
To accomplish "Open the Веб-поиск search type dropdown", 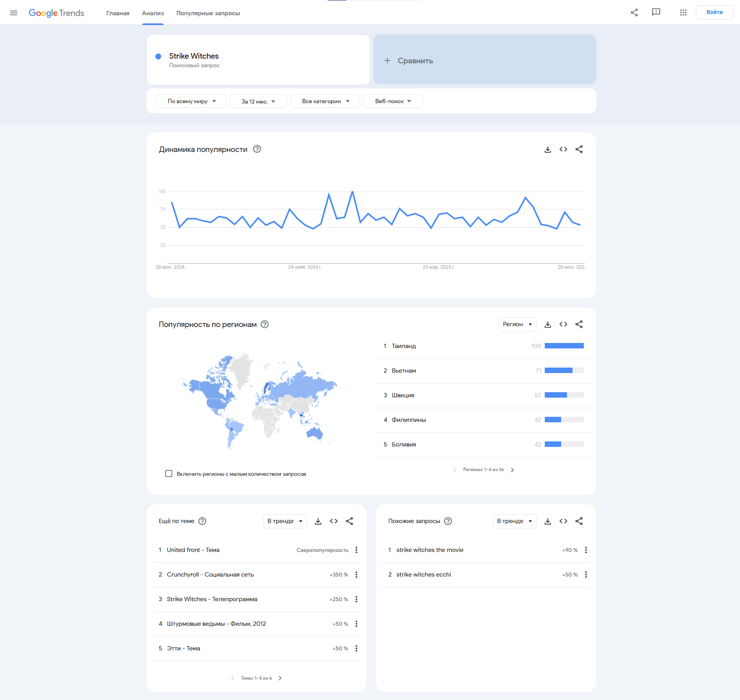I will tap(393, 101).
